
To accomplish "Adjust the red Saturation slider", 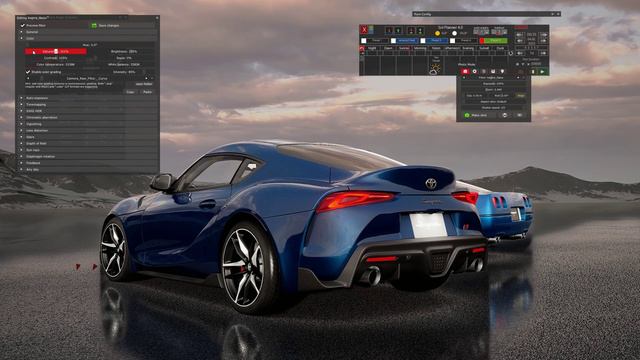I will coord(56,51).
